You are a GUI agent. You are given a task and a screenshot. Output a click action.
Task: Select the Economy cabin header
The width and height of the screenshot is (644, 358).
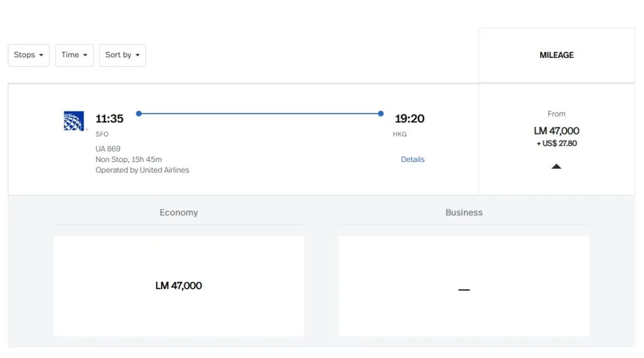point(178,213)
